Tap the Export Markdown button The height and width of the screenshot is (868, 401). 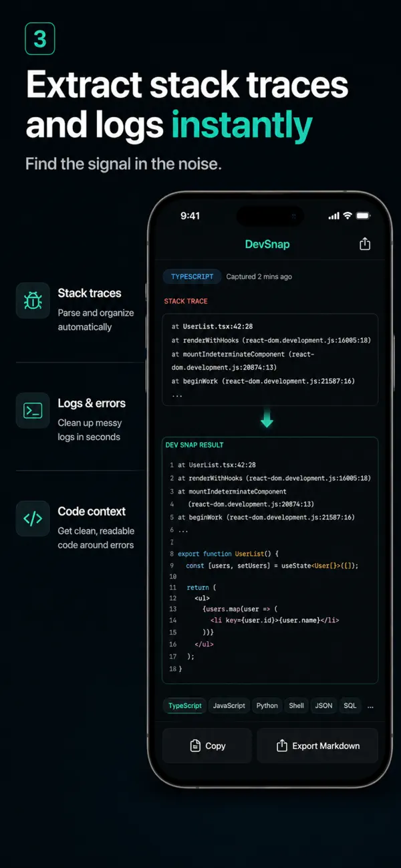317,746
